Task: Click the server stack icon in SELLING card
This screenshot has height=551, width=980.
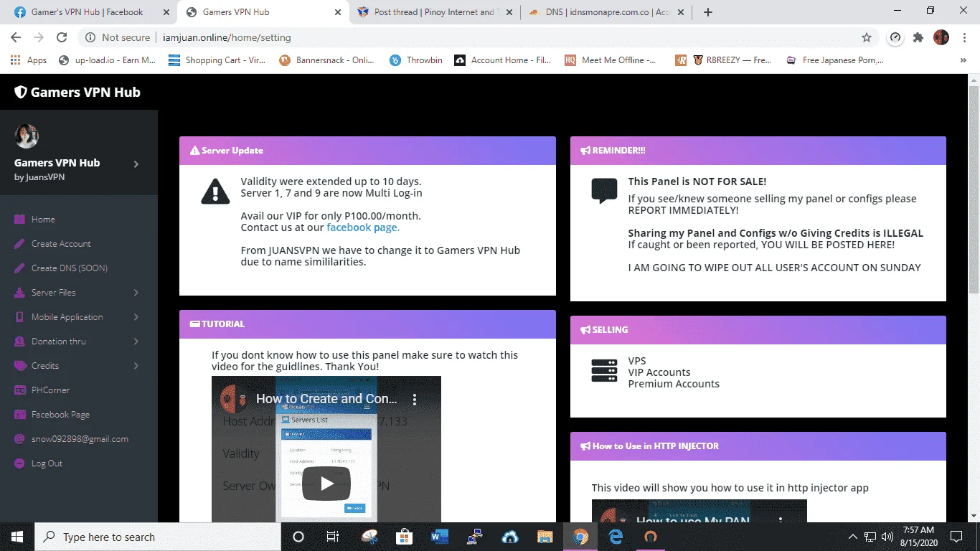Action: 604,371
